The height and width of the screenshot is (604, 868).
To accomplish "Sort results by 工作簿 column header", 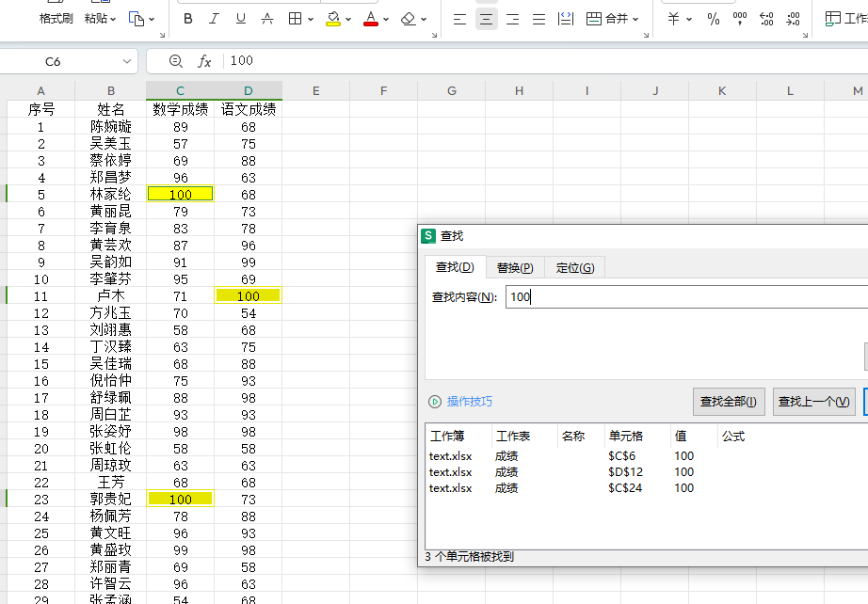I will click(x=458, y=436).
